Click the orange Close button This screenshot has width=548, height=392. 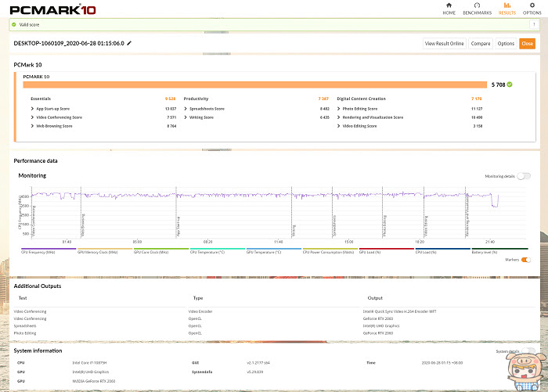pyautogui.click(x=527, y=44)
